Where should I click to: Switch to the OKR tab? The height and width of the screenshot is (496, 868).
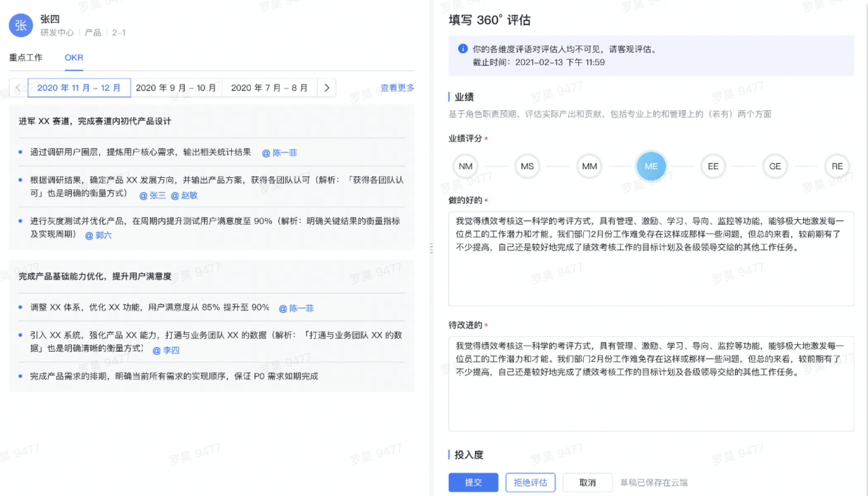(74, 57)
